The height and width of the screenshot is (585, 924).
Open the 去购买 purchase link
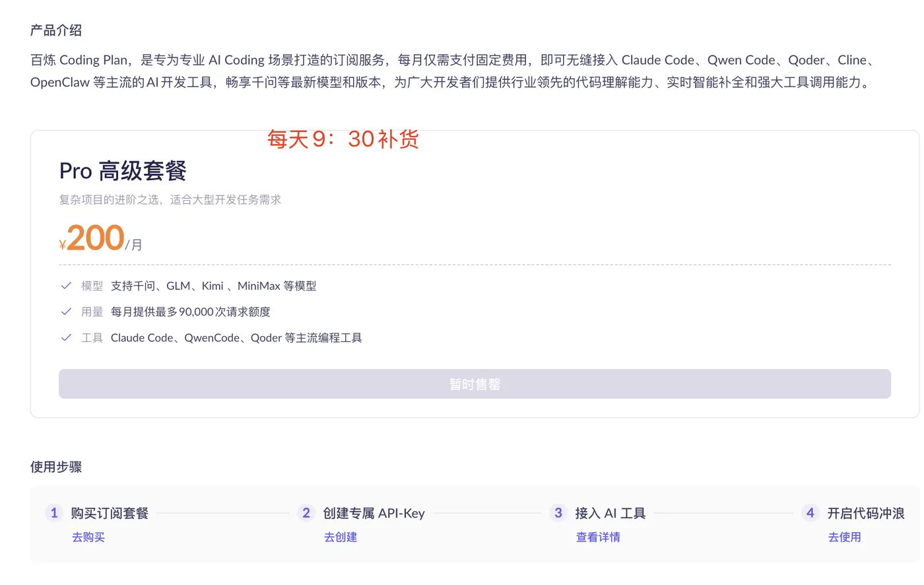(88, 537)
